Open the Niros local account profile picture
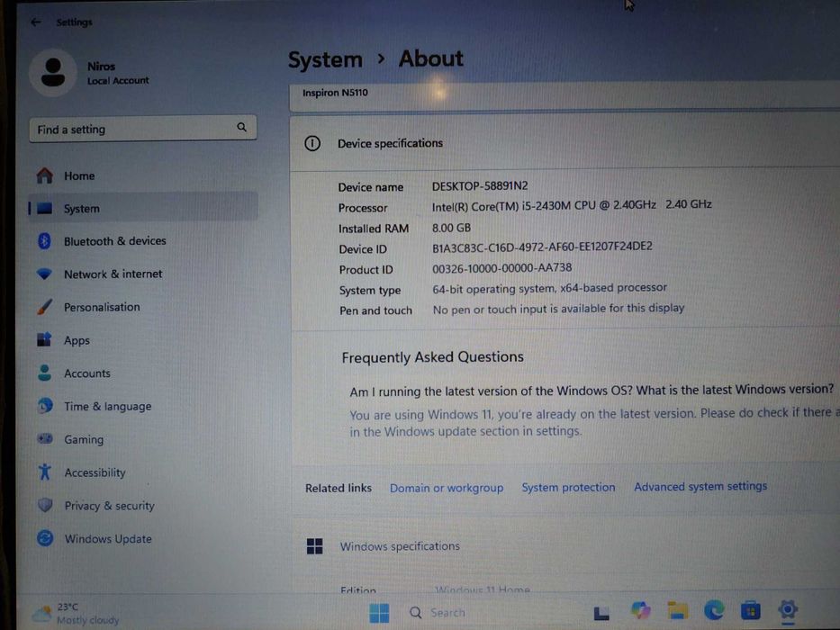840x630 pixels. coord(52,72)
